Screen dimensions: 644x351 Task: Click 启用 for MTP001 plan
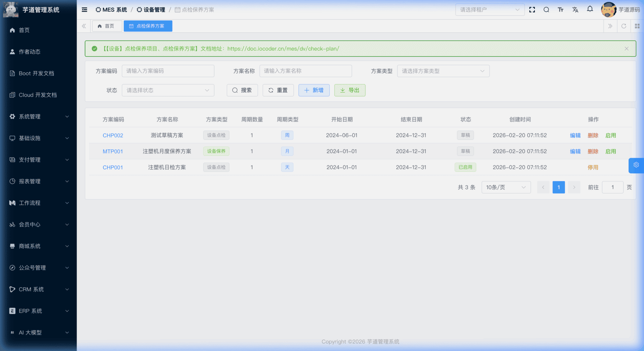click(611, 151)
